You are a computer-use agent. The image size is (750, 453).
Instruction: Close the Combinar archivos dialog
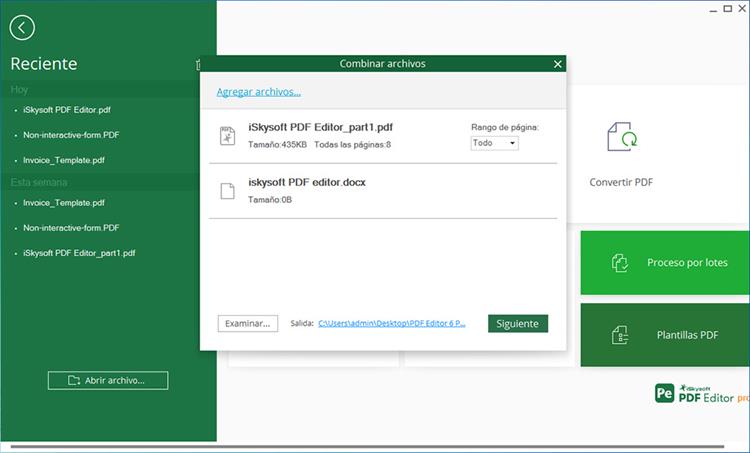557,64
